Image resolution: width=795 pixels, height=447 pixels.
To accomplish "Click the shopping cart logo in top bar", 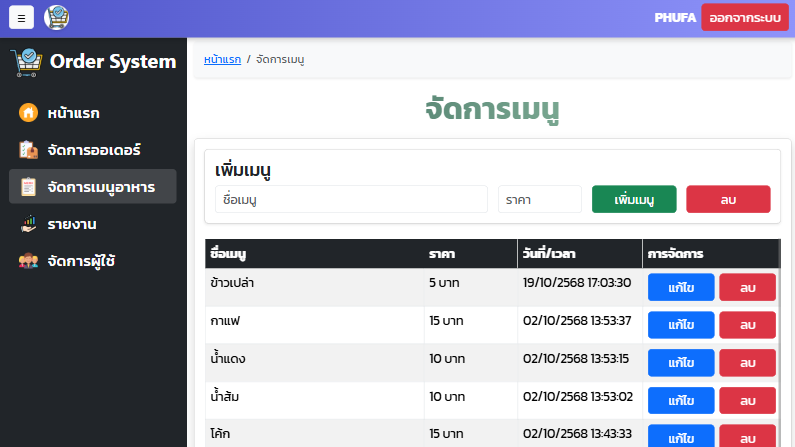I will point(57,18).
